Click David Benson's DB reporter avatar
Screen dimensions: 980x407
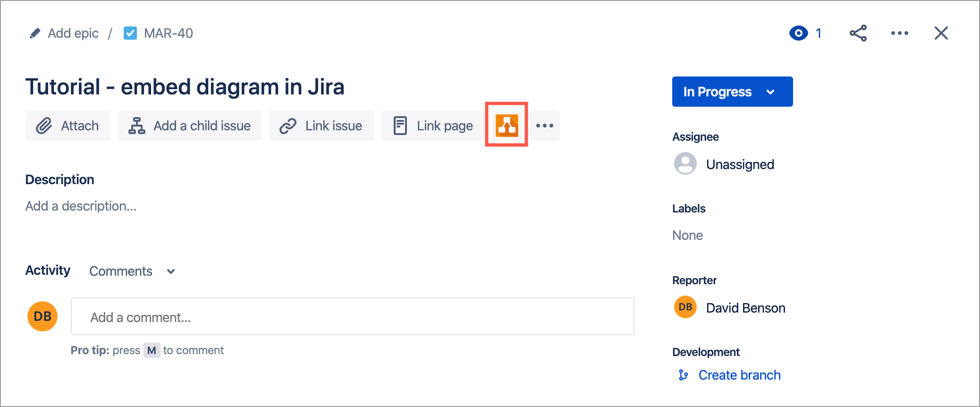pyautogui.click(x=685, y=307)
